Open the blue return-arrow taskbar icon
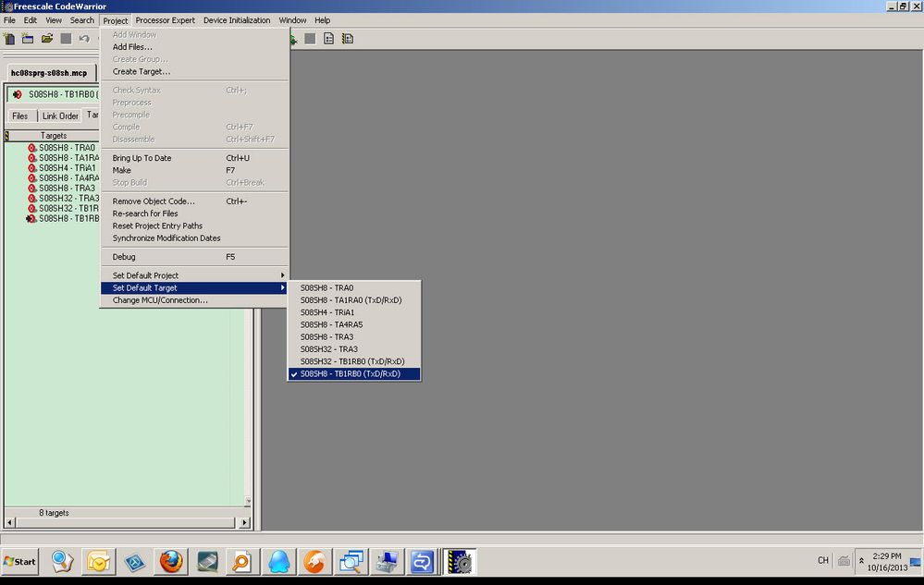Screen dimensions: 924x585 point(422,561)
